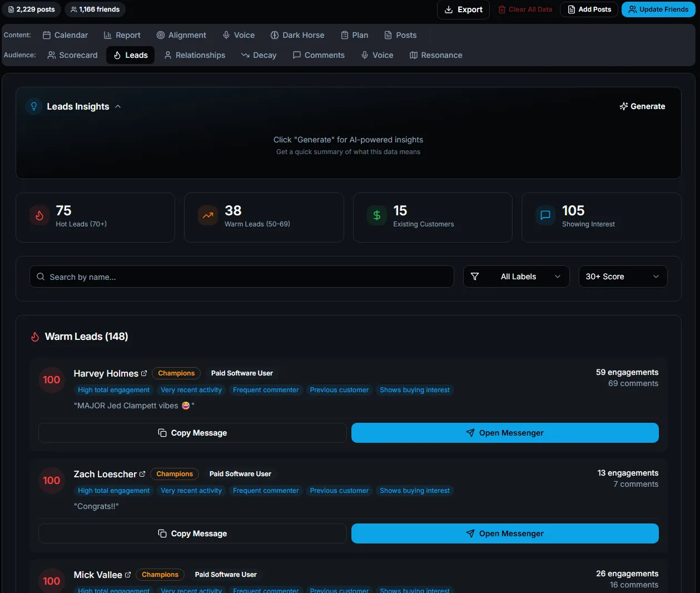Switch to the Decay tab
The image size is (700, 593).
click(x=259, y=55)
